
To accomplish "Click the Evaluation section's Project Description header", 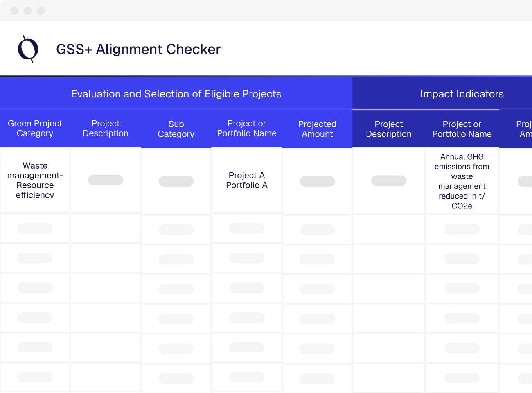I will [106, 129].
